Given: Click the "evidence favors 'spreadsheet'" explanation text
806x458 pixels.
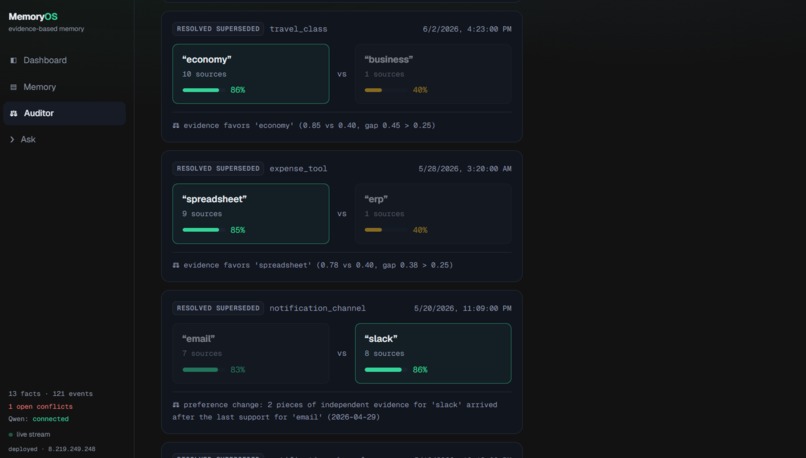Looking at the screenshot, I should (318, 265).
